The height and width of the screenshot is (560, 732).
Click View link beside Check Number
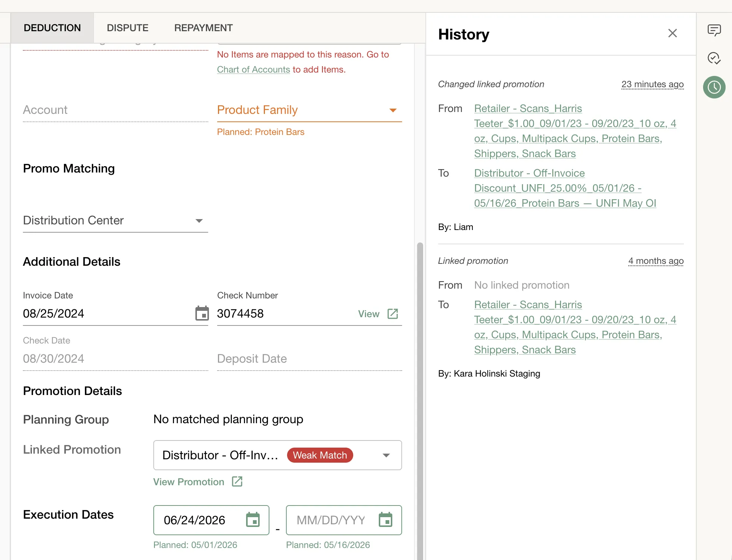(369, 314)
